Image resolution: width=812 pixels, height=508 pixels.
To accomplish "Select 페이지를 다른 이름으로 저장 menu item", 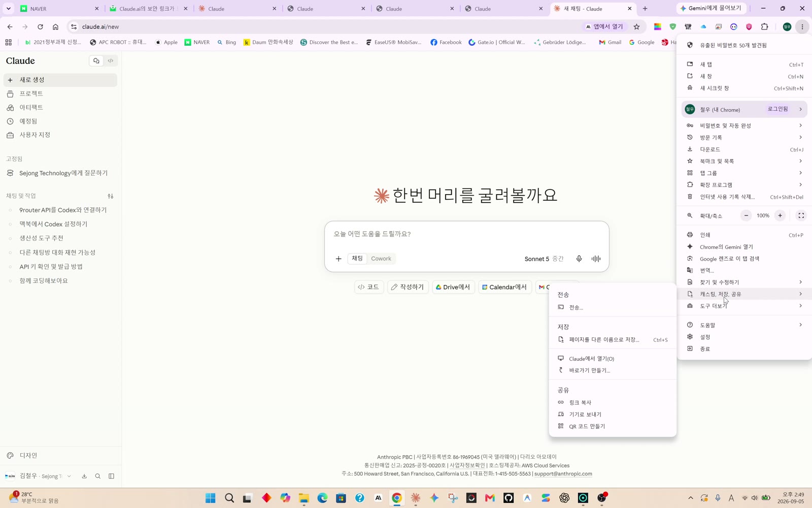I will (613, 340).
